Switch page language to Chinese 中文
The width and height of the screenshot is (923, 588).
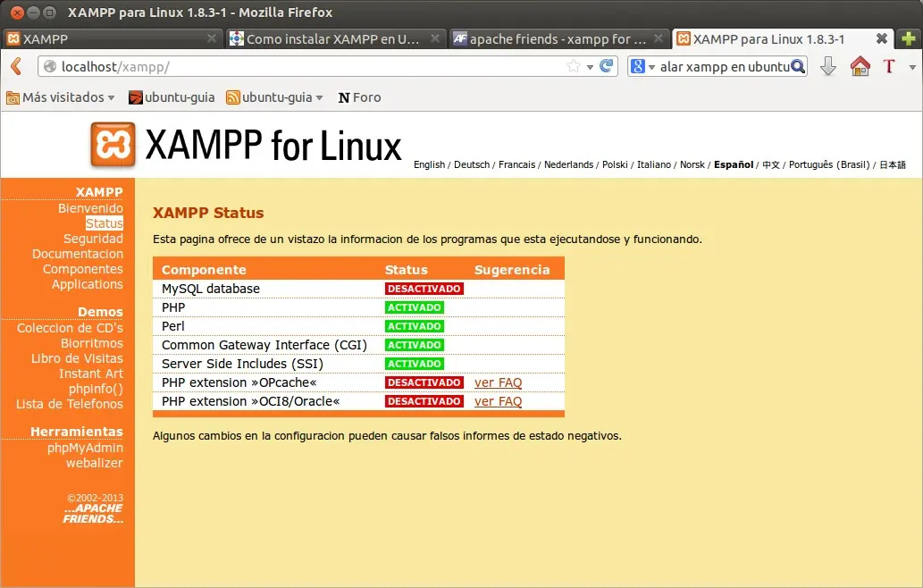tap(770, 164)
